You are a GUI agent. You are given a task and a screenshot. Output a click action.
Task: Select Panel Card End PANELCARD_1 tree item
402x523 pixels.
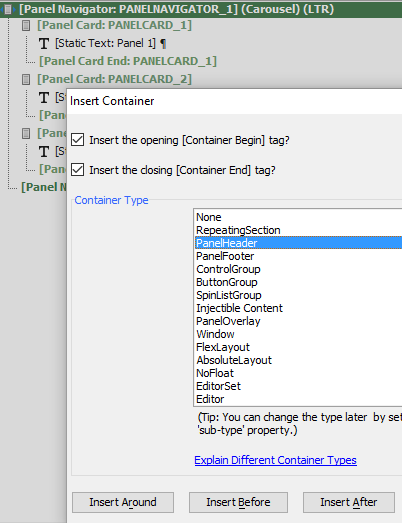coord(128,61)
